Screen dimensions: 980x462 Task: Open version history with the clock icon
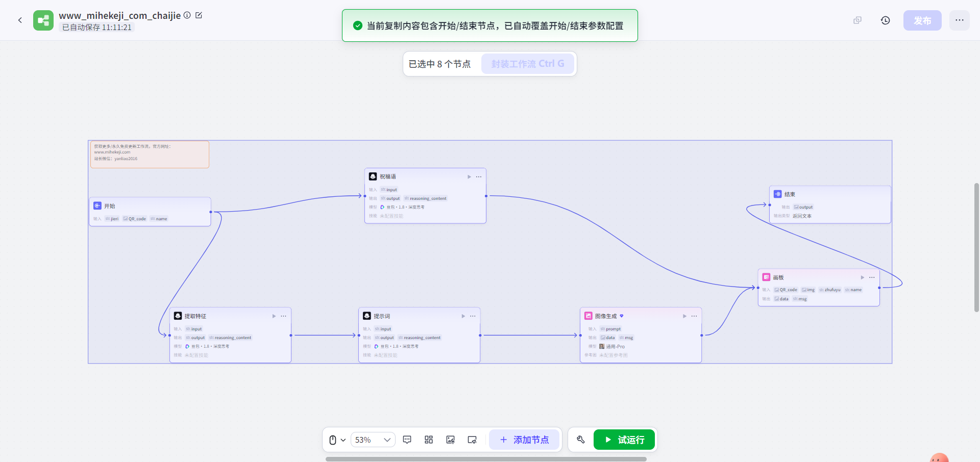point(886,20)
